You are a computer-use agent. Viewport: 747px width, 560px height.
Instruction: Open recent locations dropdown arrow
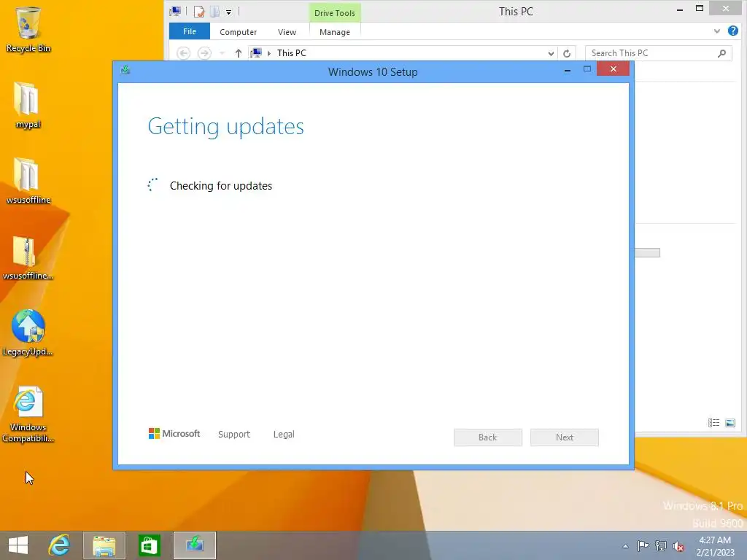(x=222, y=53)
